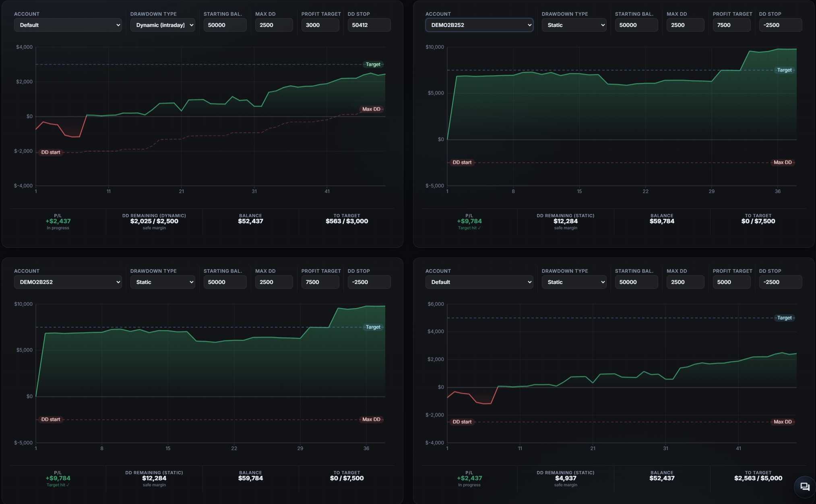Click To Target $563 / $3,000 value
This screenshot has width=816, height=504.
coord(347,221)
